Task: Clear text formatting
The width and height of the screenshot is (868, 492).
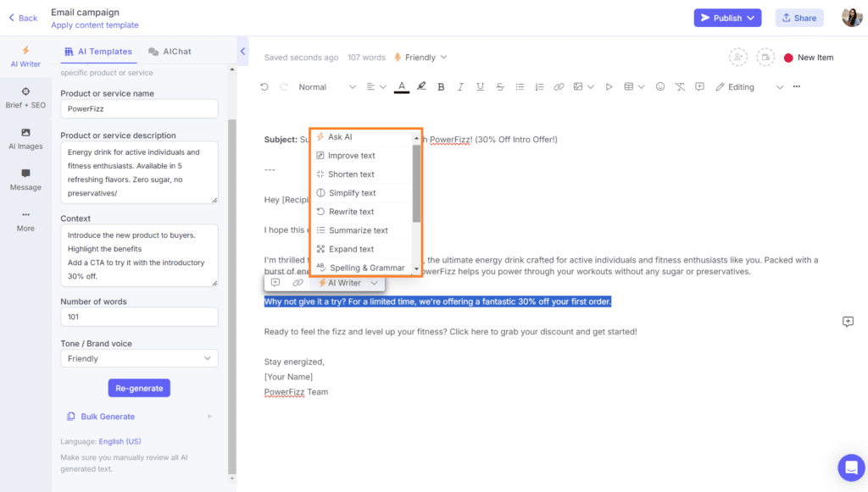Action: 680,86
